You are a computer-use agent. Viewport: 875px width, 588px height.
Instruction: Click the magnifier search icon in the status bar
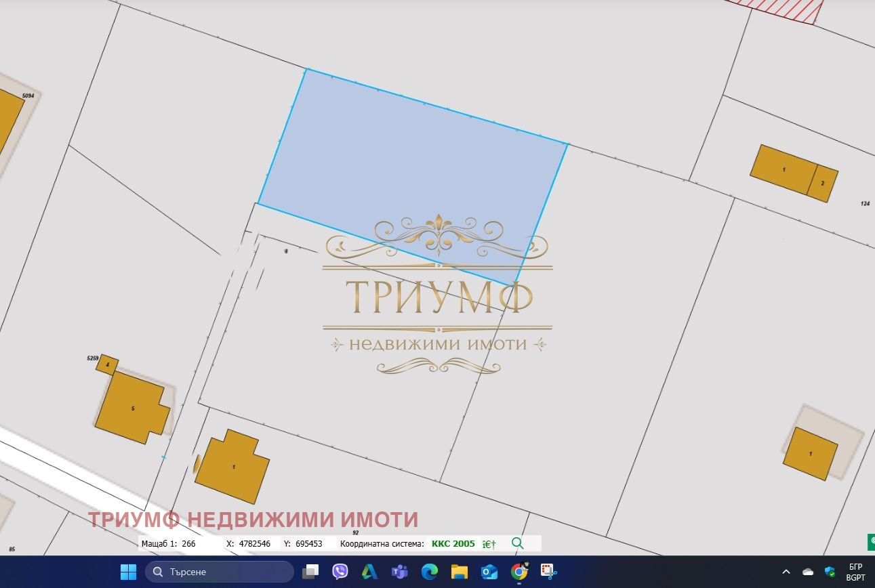517,543
